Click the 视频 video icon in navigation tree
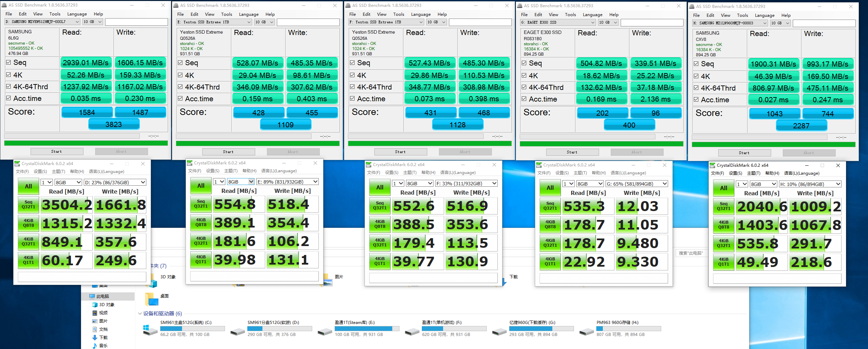868x349 pixels. (95, 313)
